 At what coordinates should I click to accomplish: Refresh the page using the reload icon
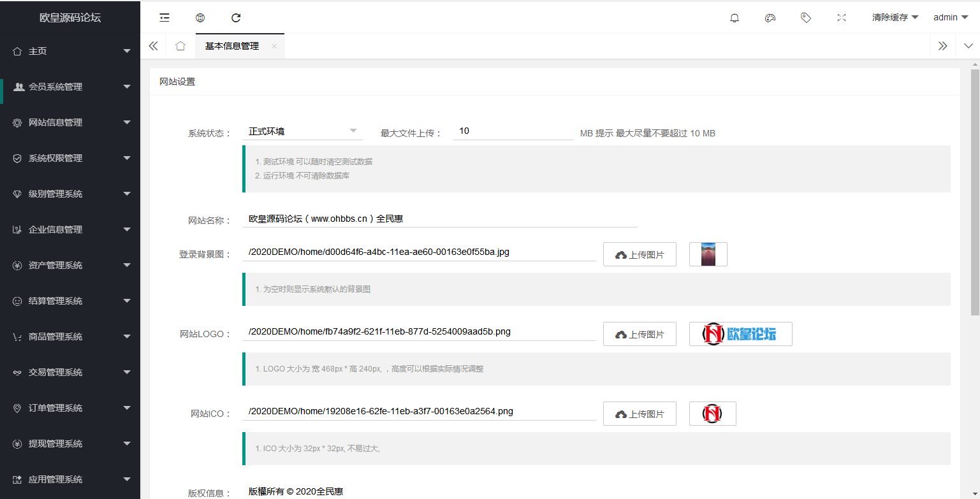click(x=236, y=17)
